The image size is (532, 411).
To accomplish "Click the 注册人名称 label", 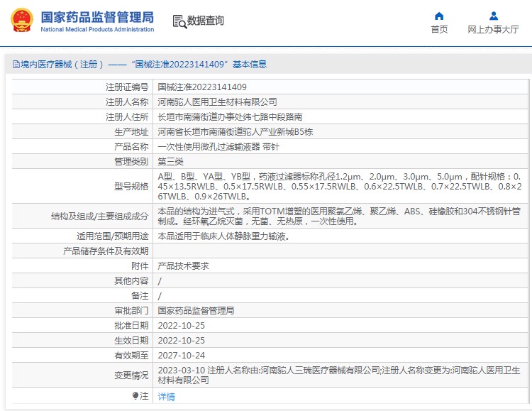I will click(x=127, y=102).
